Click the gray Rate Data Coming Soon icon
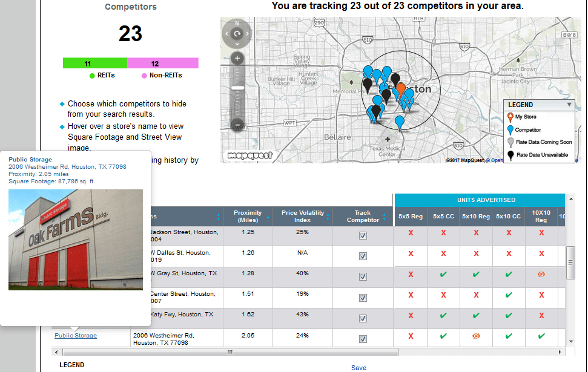 [510, 142]
